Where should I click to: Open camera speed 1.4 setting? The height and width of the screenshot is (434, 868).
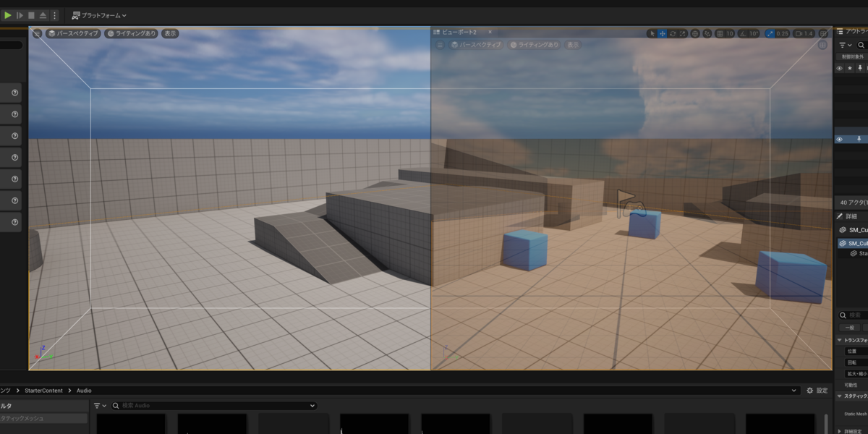(804, 33)
